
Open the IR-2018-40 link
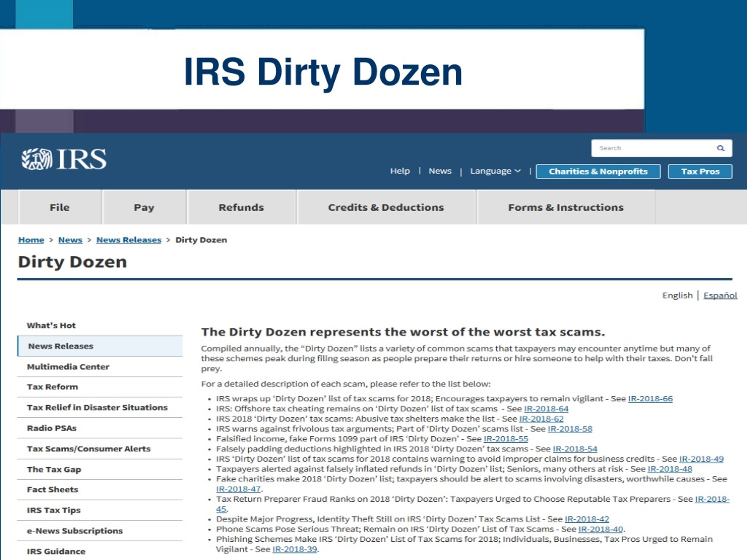601,529
